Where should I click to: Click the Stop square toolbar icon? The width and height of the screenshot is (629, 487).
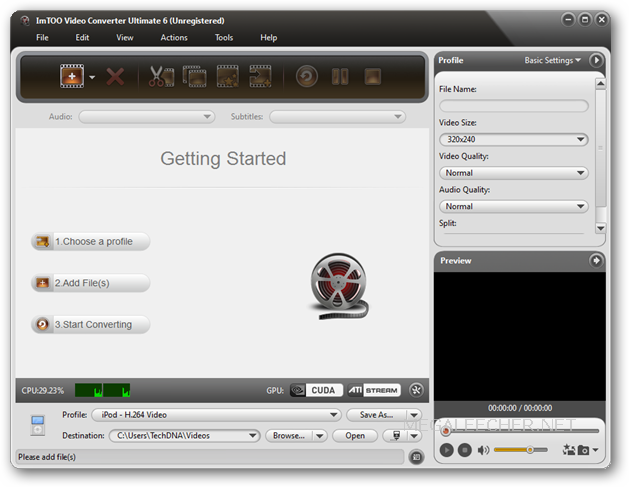coord(373,76)
